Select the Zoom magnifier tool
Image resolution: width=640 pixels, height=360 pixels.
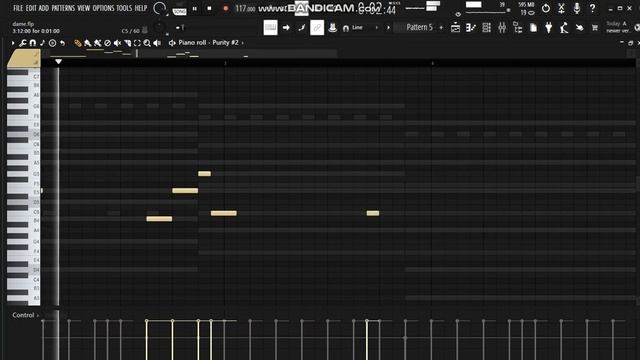[147, 43]
